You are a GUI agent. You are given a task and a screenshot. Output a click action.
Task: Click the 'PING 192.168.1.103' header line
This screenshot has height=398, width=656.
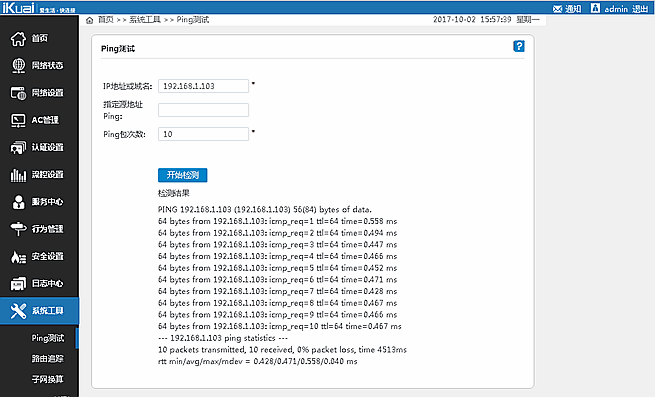click(x=264, y=209)
